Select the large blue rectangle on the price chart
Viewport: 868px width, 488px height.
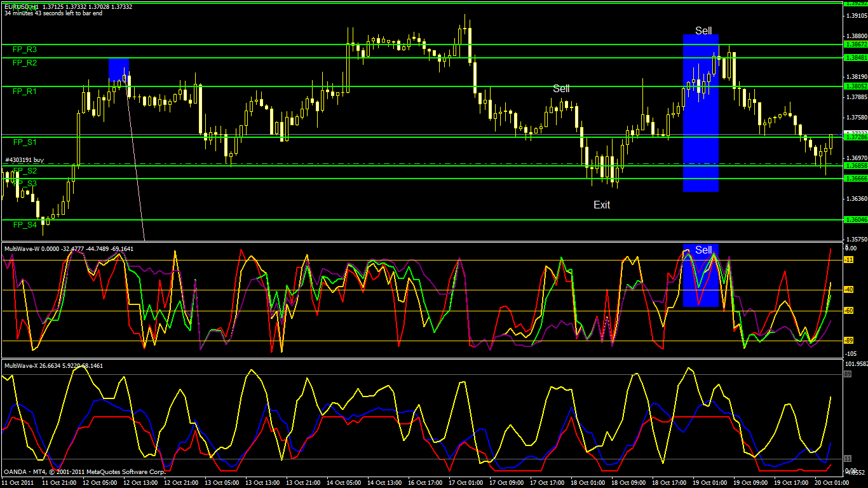(x=701, y=112)
